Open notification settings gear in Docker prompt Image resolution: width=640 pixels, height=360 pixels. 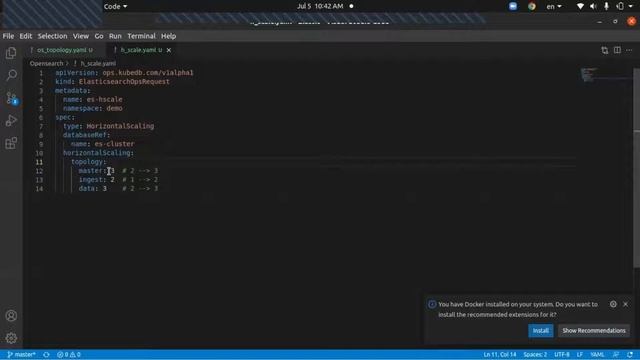pos(613,304)
